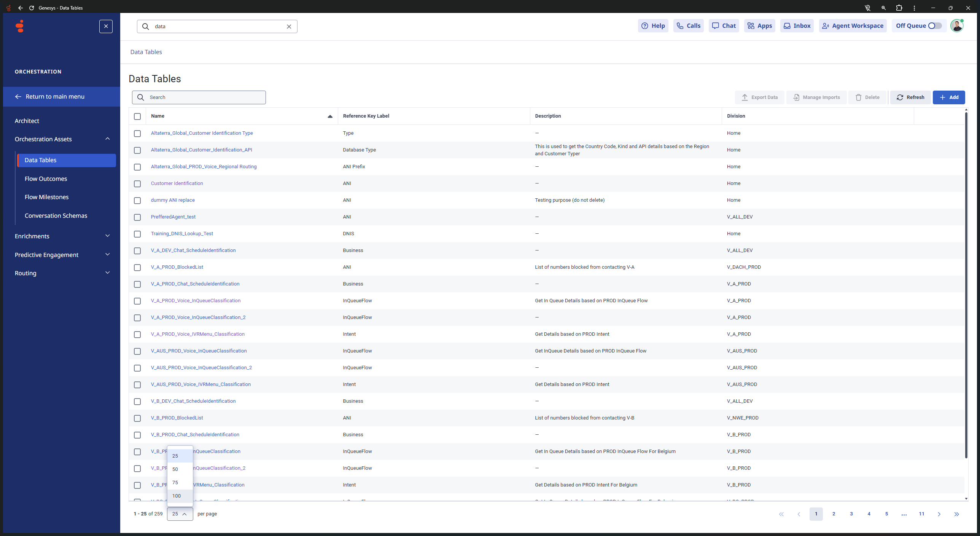This screenshot has width=980, height=536.
Task: Open the Chat panel
Action: tap(724, 26)
